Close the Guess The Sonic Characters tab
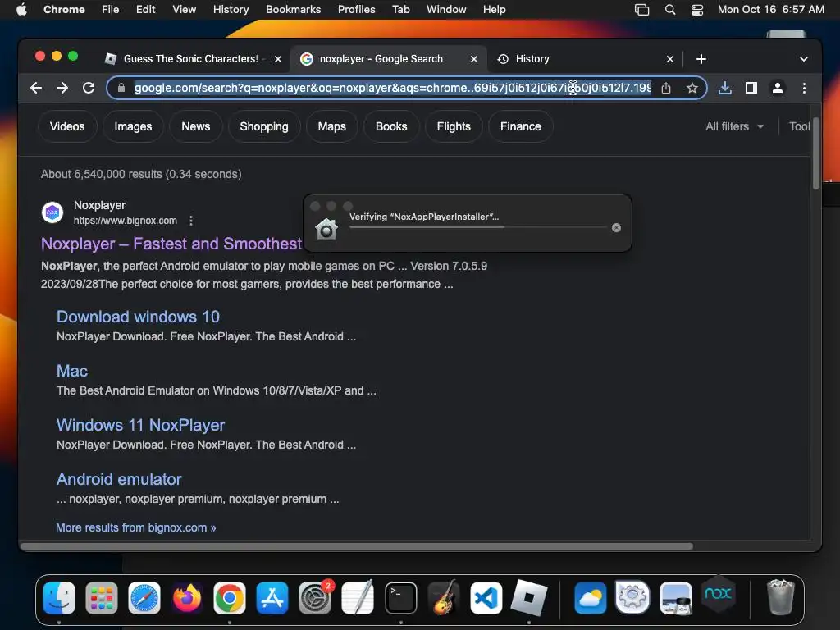 278,59
